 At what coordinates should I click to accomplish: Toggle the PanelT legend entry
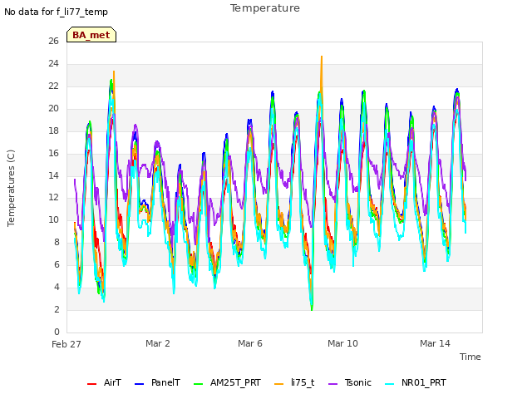(x=157, y=383)
